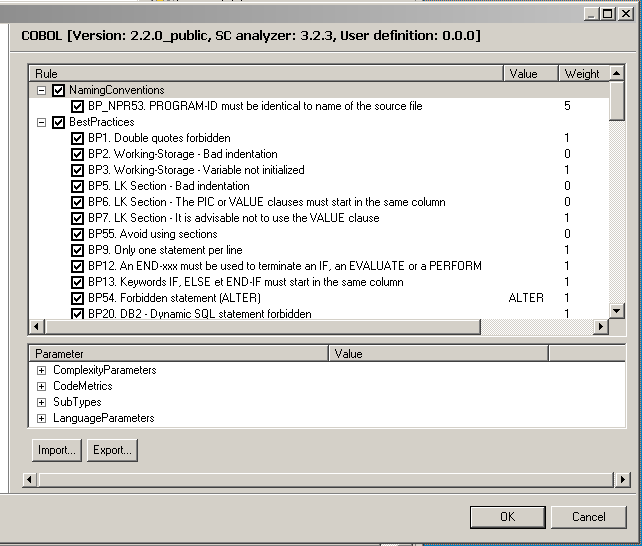This screenshot has width=642, height=546.
Task: Uncheck the NamingConventions group checkbox
Action: [59, 90]
